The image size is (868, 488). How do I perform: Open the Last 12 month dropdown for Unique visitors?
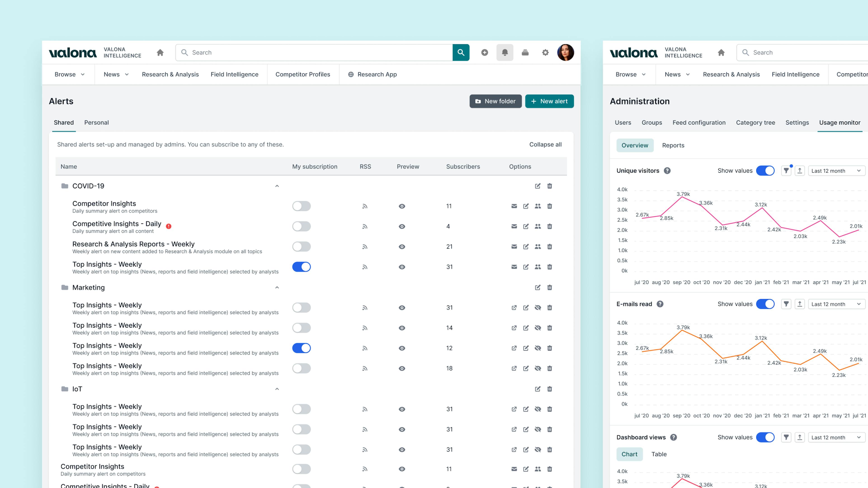[837, 171]
